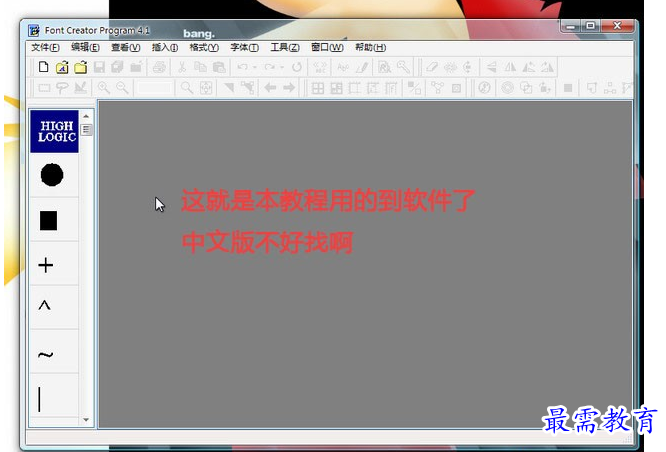Select the vertical bar sample
The image size is (666, 452).
pyautogui.click(x=40, y=399)
